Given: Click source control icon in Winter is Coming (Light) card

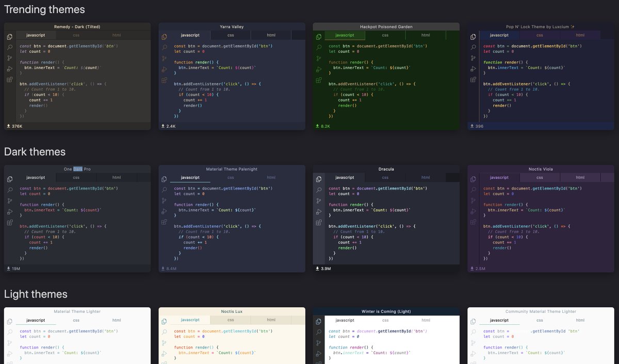Looking at the screenshot, I should click(x=319, y=343).
